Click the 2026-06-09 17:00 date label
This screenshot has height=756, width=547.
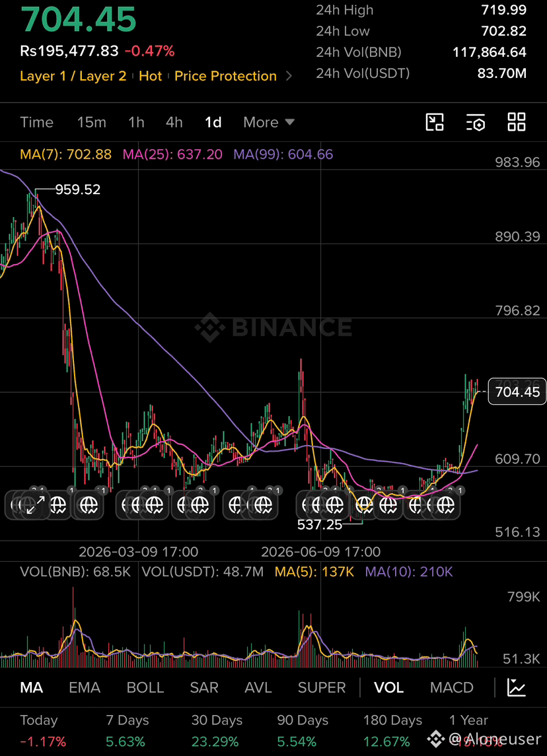tap(321, 551)
